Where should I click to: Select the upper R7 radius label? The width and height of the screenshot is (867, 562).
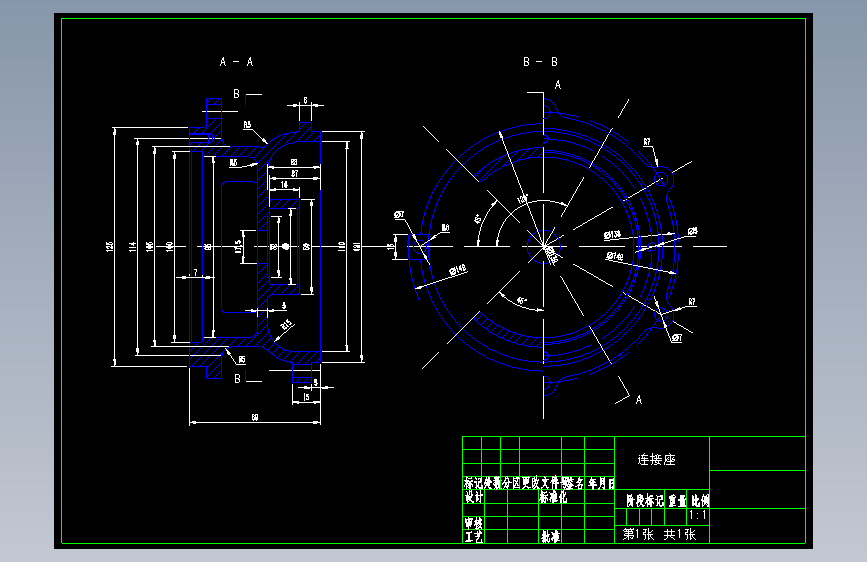pyautogui.click(x=647, y=142)
